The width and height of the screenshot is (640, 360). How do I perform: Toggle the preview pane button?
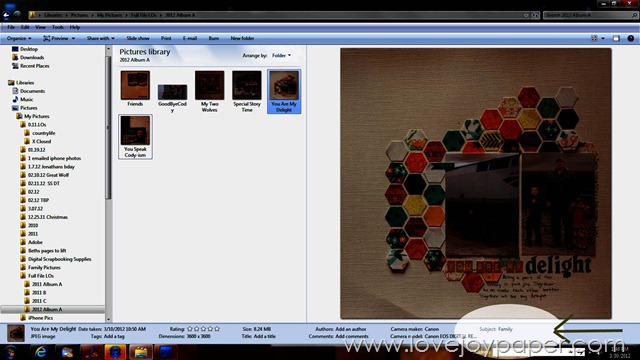[x=616, y=38]
